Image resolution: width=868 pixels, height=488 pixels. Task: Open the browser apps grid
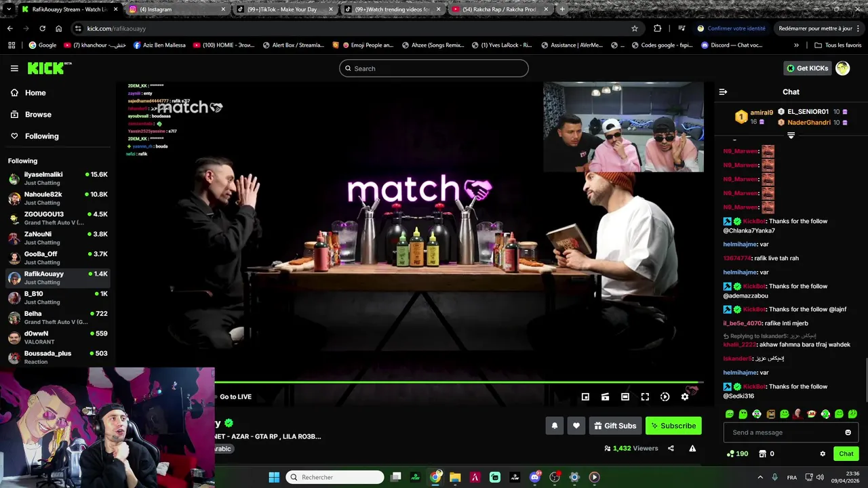(12, 45)
